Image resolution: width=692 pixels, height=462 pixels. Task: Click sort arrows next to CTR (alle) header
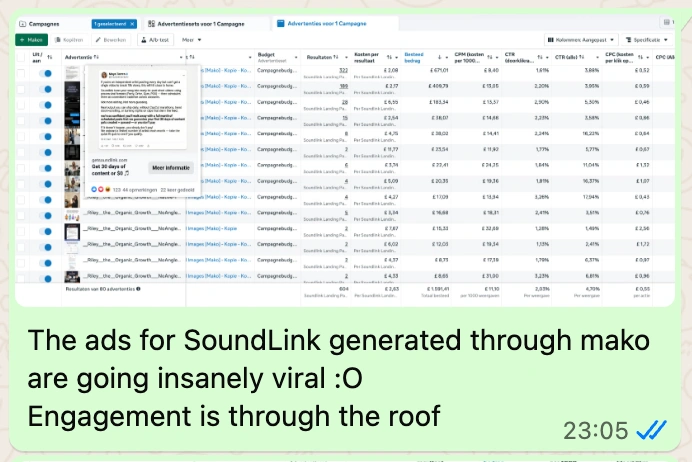tap(582, 57)
